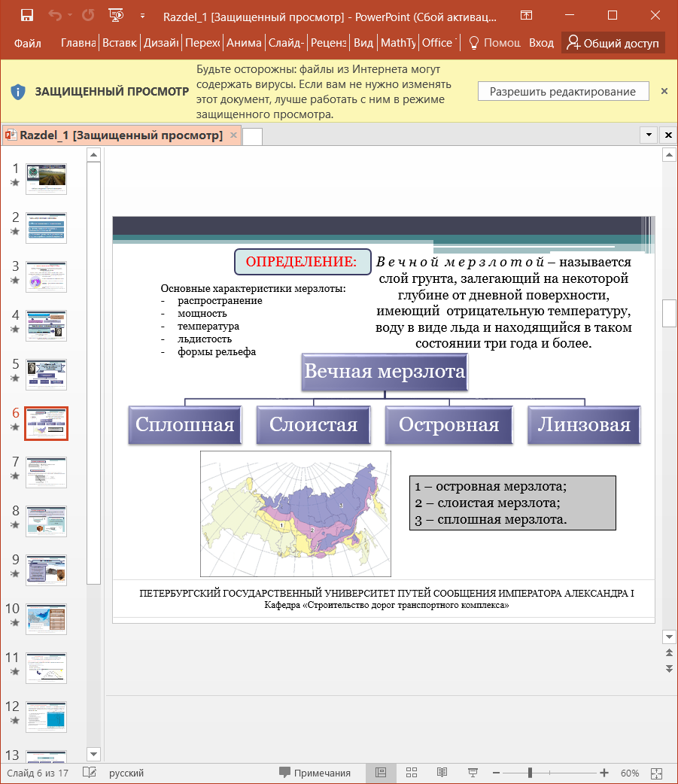Switch to Normal view icon
The height and width of the screenshot is (784, 678).
tap(381, 773)
